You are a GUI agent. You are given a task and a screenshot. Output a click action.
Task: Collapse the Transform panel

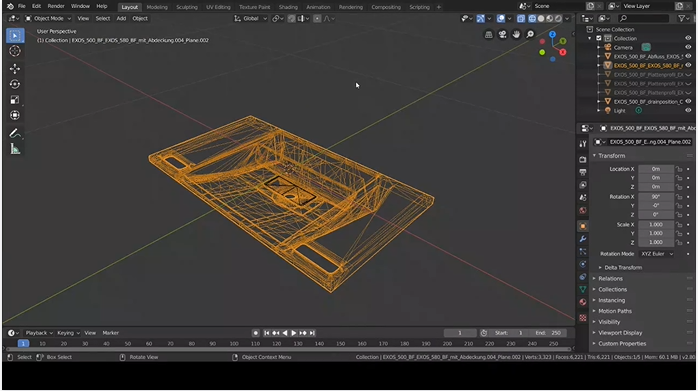click(x=595, y=156)
